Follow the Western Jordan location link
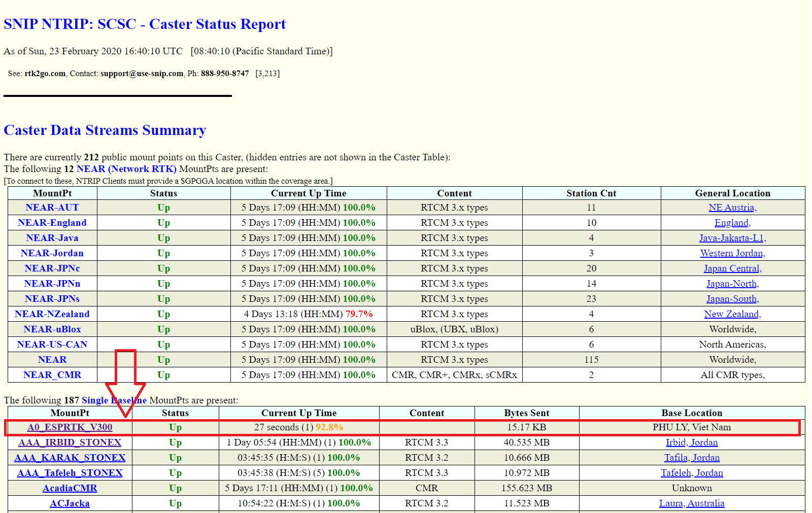 [x=732, y=253]
